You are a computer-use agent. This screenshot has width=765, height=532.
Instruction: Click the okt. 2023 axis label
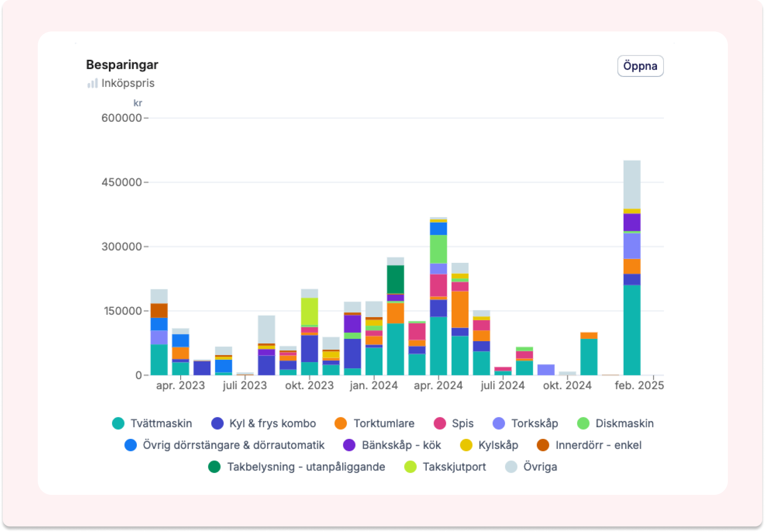309,385
